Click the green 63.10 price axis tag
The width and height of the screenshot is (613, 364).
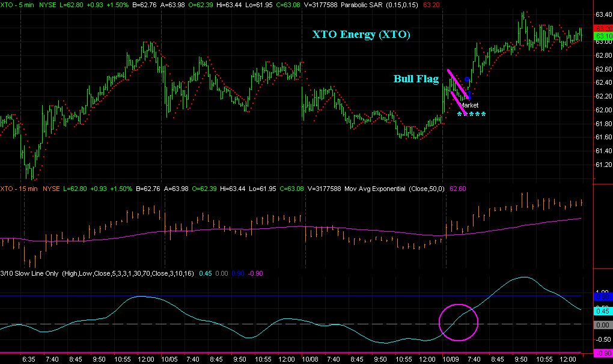point(603,36)
